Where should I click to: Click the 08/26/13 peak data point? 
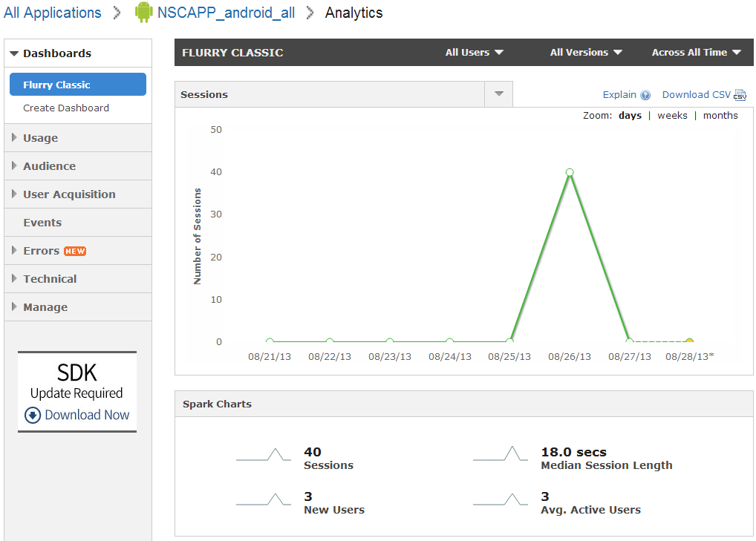[570, 172]
